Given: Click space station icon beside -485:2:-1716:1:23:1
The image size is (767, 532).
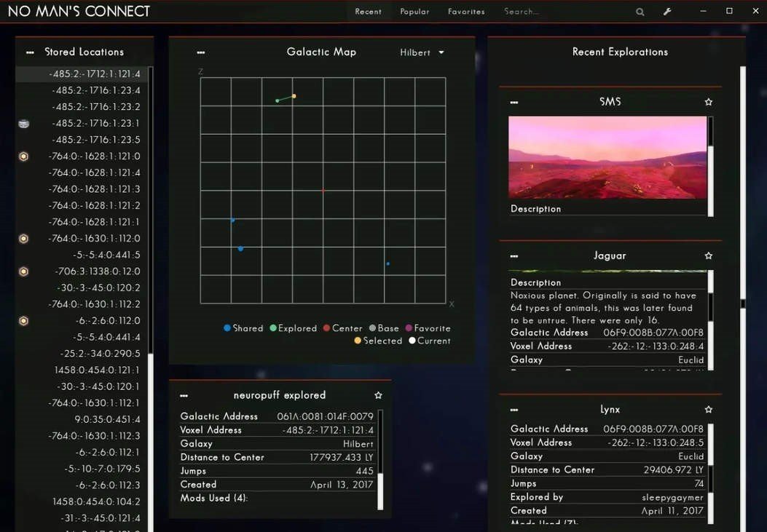Looking at the screenshot, I should point(23,124).
